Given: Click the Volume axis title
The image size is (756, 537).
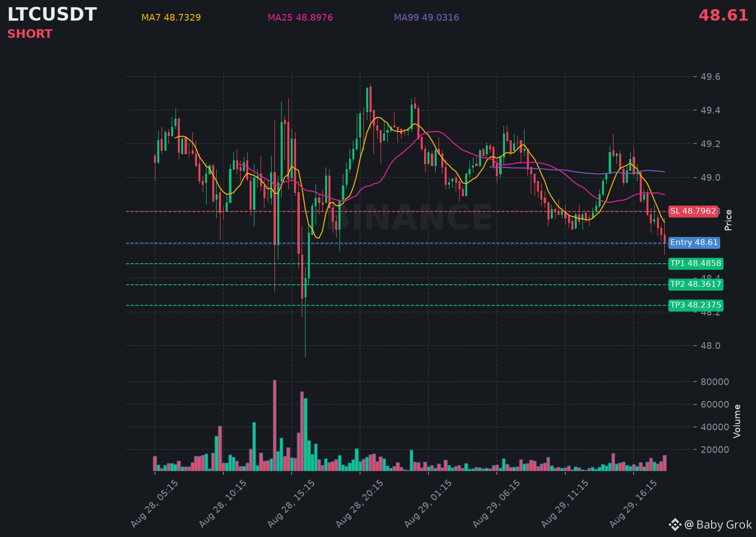Looking at the screenshot, I should [x=737, y=421].
